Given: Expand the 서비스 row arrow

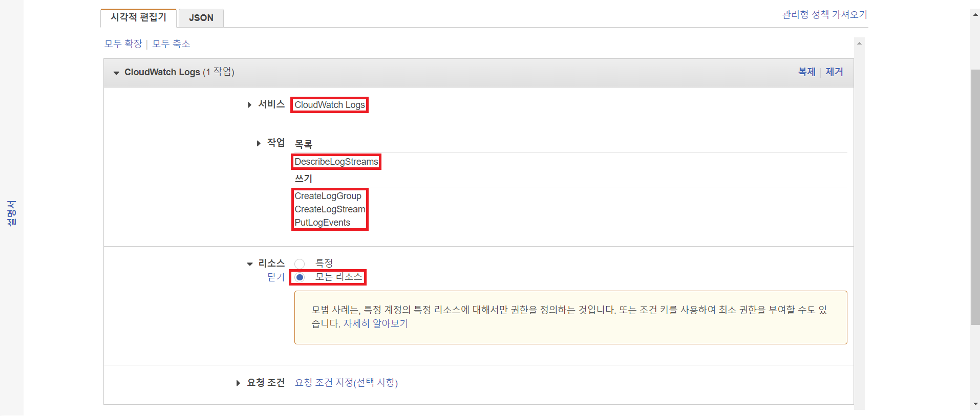Looking at the screenshot, I should (249, 105).
